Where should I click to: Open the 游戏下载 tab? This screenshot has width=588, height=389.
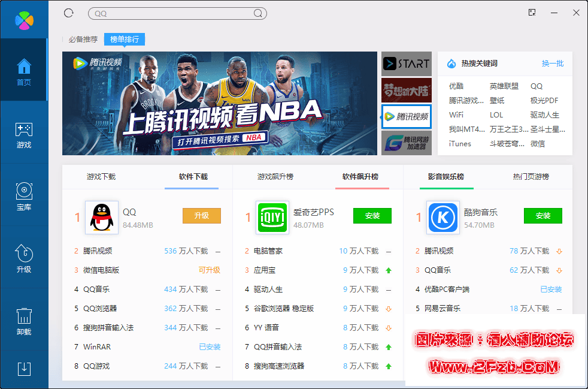101,176
